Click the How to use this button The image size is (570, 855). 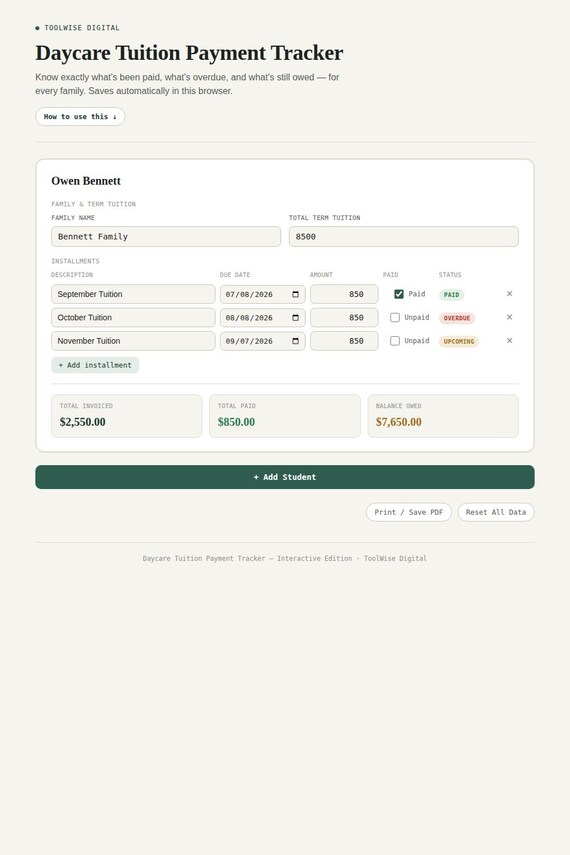tap(80, 117)
